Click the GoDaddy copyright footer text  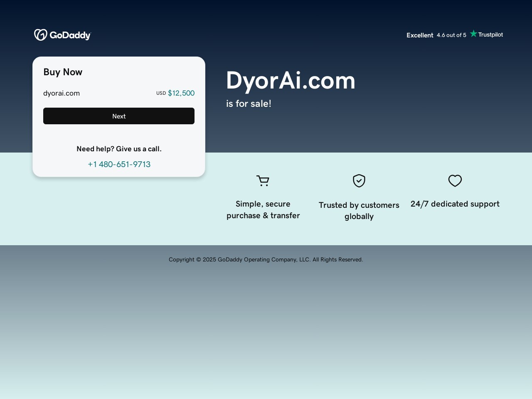point(266,259)
